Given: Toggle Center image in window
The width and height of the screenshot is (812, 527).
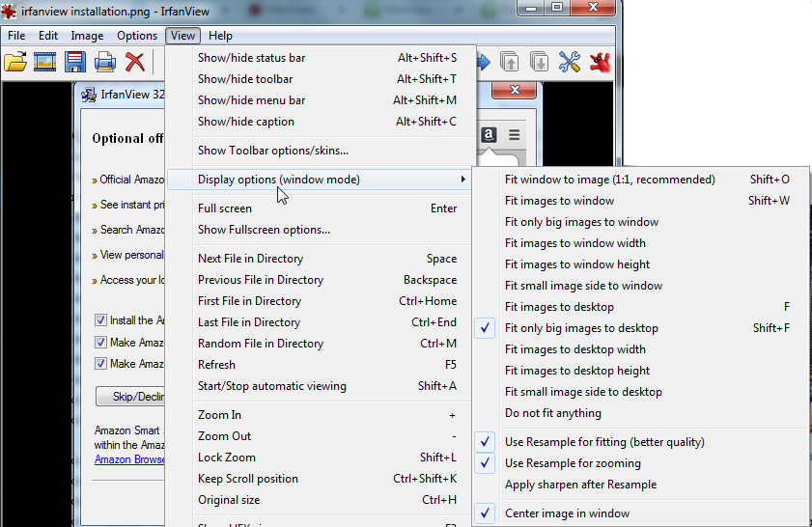Looking at the screenshot, I should 641,513.
